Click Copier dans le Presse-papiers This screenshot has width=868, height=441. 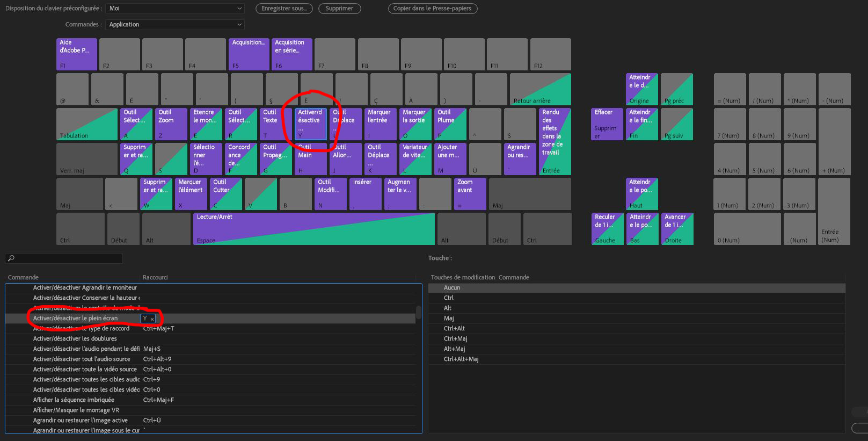[432, 9]
